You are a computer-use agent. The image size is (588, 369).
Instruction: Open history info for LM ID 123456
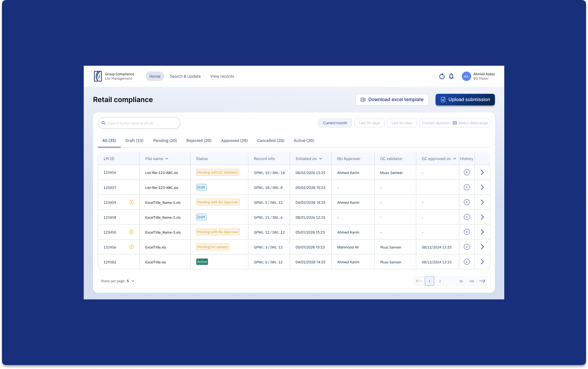(x=467, y=173)
